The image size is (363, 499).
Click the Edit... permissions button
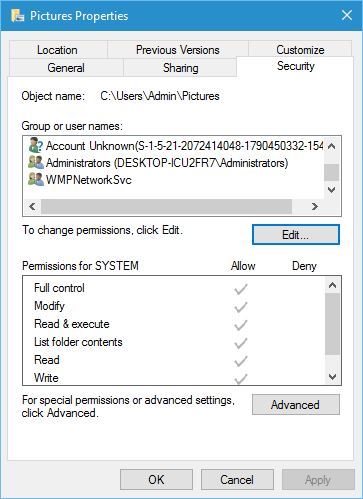296,235
